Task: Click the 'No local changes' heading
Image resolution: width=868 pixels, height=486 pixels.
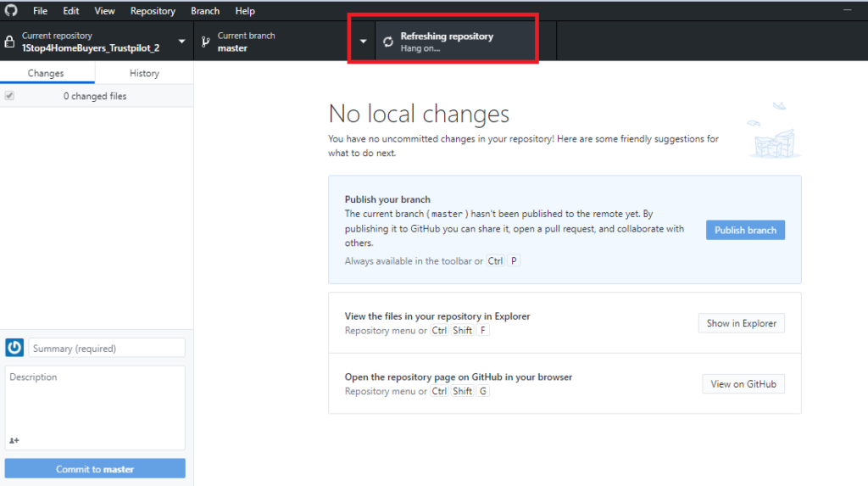Action: (419, 114)
